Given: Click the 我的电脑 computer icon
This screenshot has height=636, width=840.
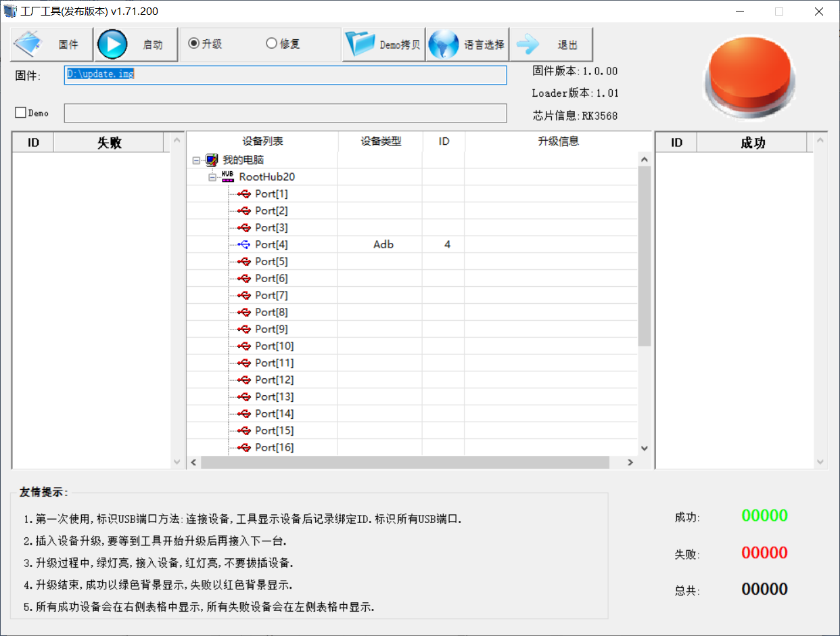Looking at the screenshot, I should (x=212, y=160).
